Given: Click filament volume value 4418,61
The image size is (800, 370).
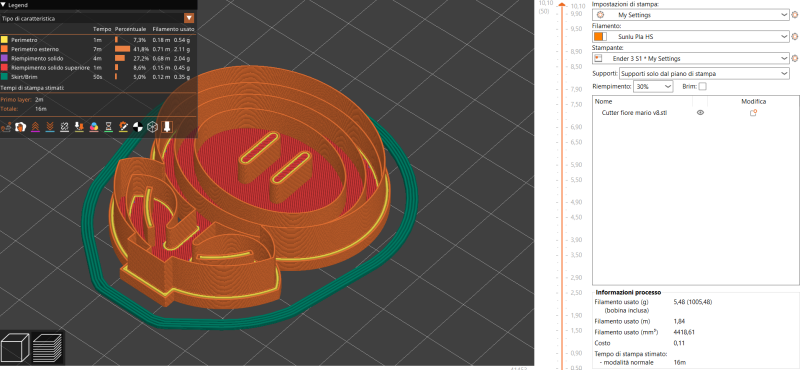Looking at the screenshot, I should click(685, 332).
